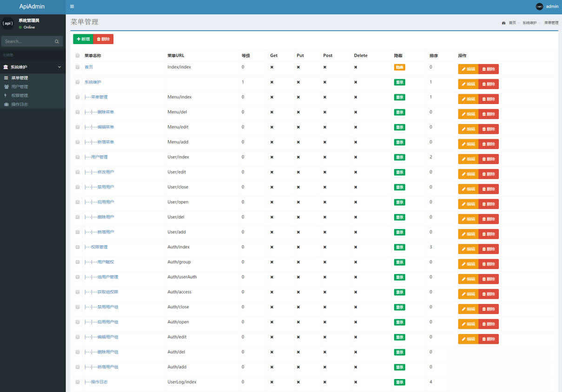This screenshot has width=562, height=392.
Task: Click the home icon in breadcrumb
Action: click(x=503, y=22)
